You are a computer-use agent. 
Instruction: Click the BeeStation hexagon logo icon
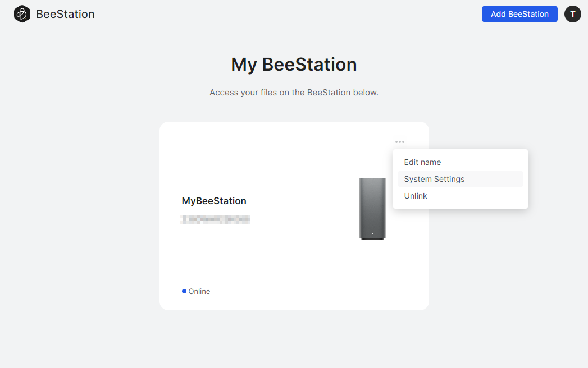pos(22,13)
